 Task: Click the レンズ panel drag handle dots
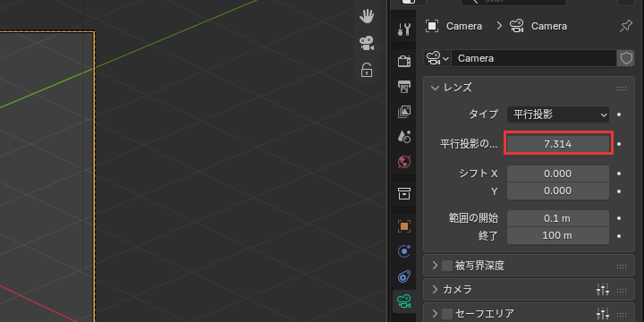pyautogui.click(x=622, y=89)
